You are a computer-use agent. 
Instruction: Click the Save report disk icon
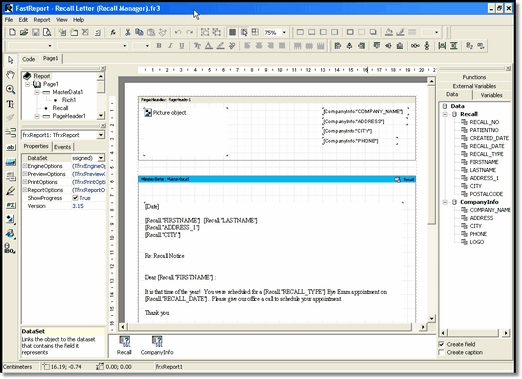click(x=35, y=32)
